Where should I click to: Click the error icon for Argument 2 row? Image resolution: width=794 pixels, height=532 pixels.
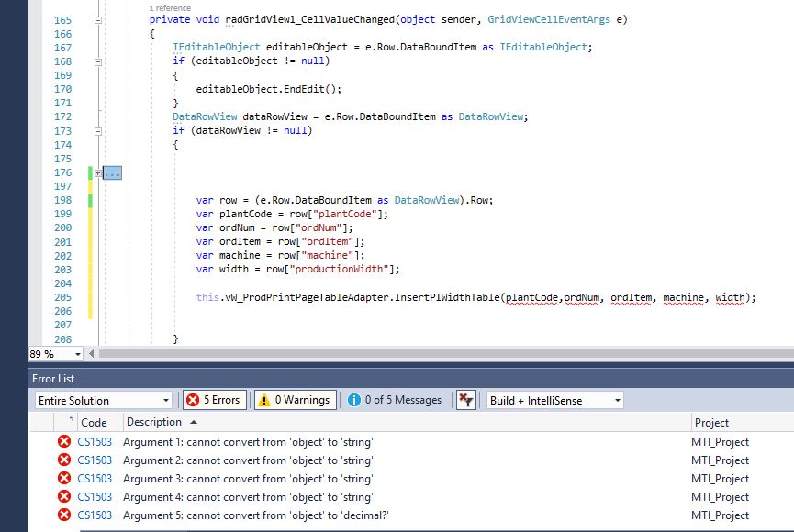(64, 460)
